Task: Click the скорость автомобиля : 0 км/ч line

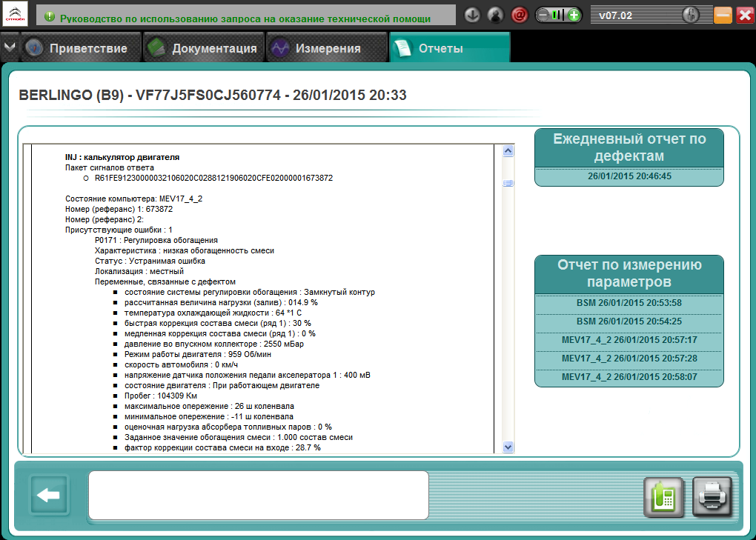Action: pos(181,364)
